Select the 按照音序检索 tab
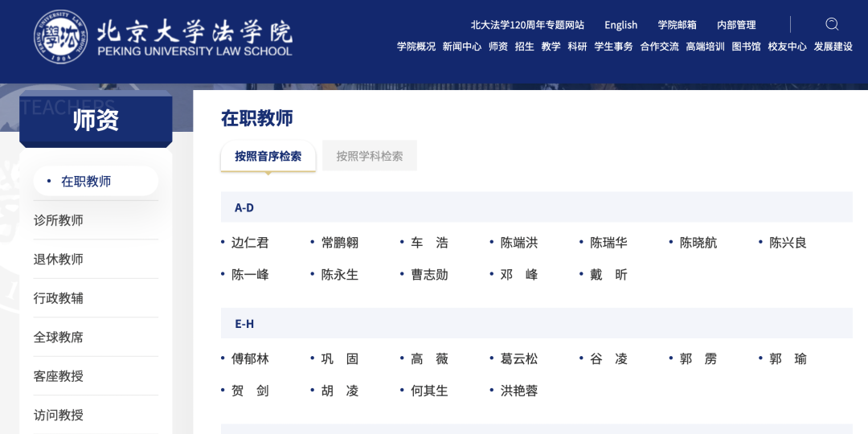Image resolution: width=868 pixels, height=434 pixels. pyautogui.click(x=268, y=156)
